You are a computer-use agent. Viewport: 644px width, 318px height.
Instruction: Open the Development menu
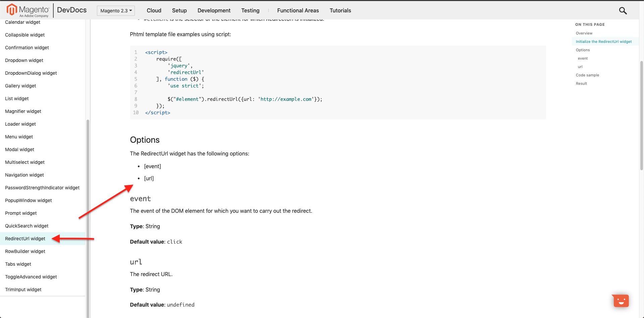point(214,10)
